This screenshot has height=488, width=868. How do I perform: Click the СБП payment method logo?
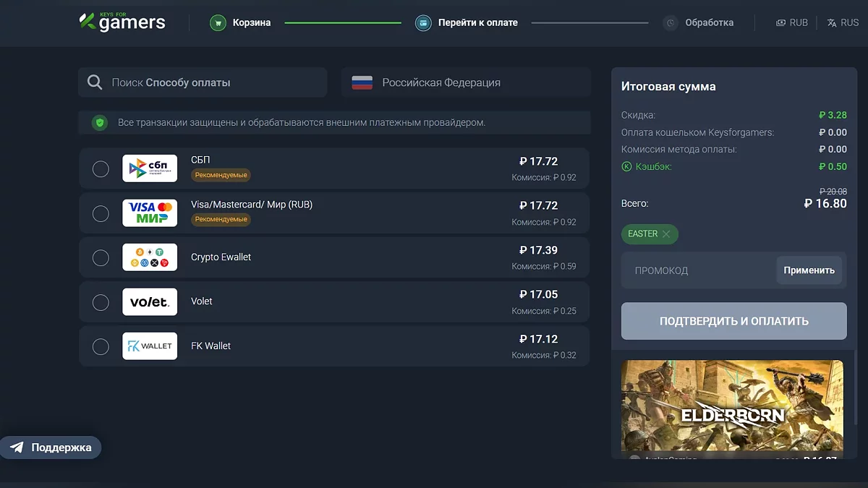(150, 168)
